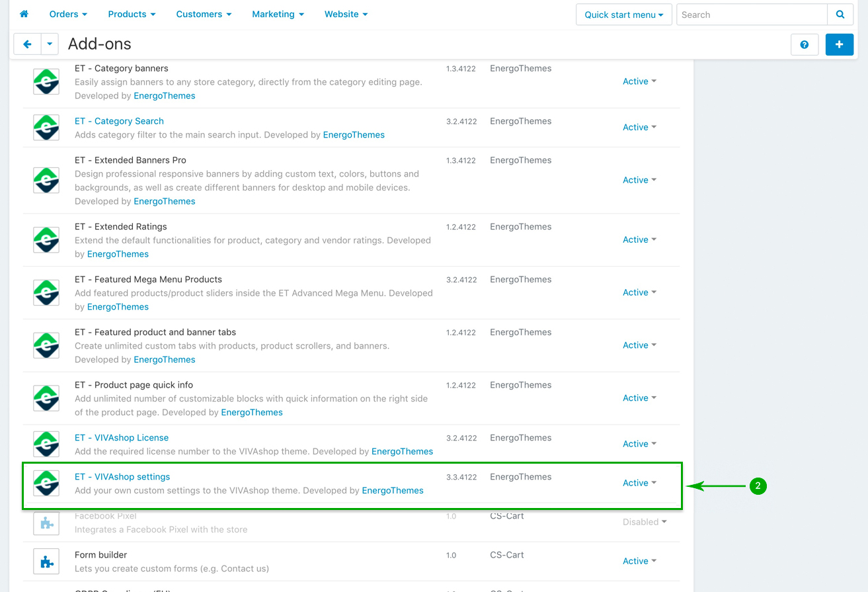Click the back arrow button
868x592 pixels.
coord(27,44)
